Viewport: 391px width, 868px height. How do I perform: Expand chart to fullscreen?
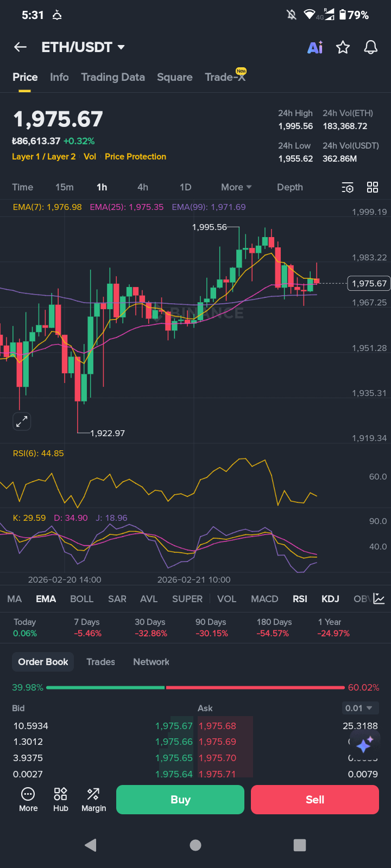tap(22, 421)
